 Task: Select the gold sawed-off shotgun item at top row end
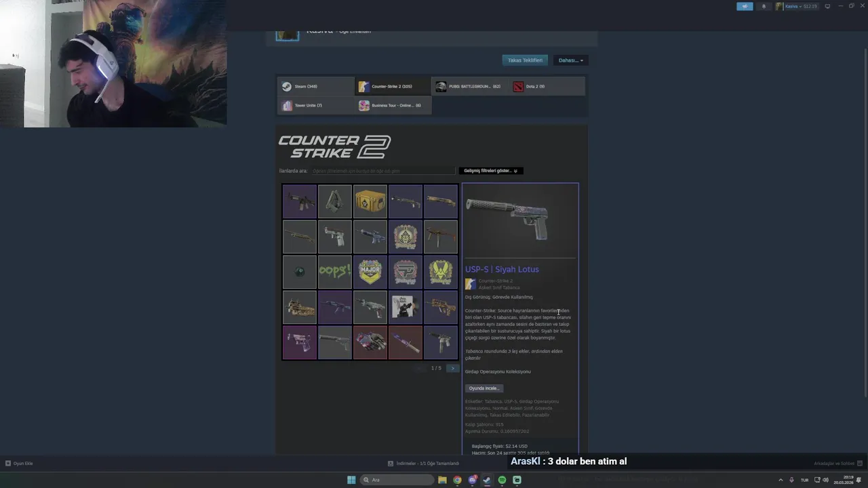[x=441, y=201]
